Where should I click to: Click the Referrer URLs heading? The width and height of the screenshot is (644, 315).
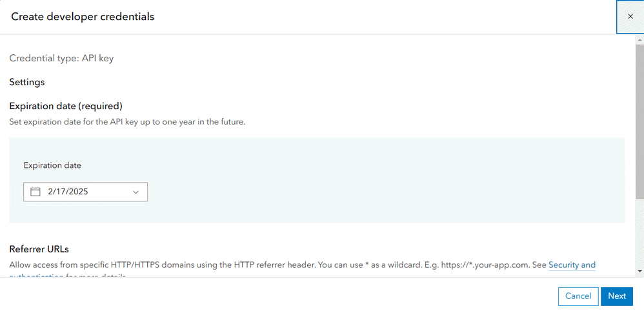(x=39, y=249)
